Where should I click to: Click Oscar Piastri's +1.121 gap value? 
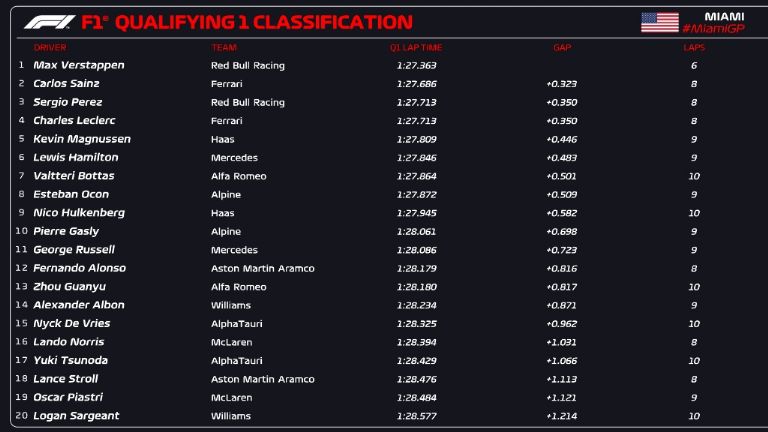point(561,397)
